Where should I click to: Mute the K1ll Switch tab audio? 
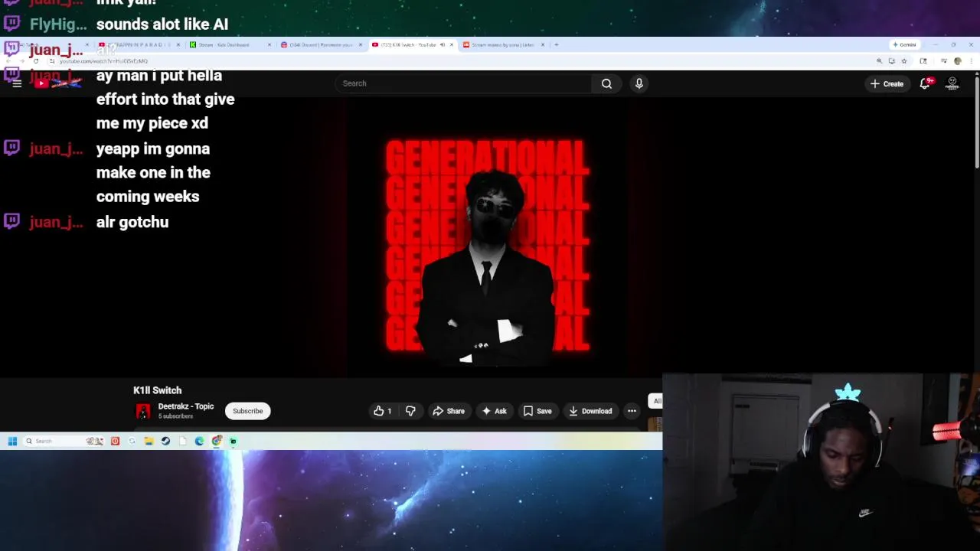(x=442, y=44)
